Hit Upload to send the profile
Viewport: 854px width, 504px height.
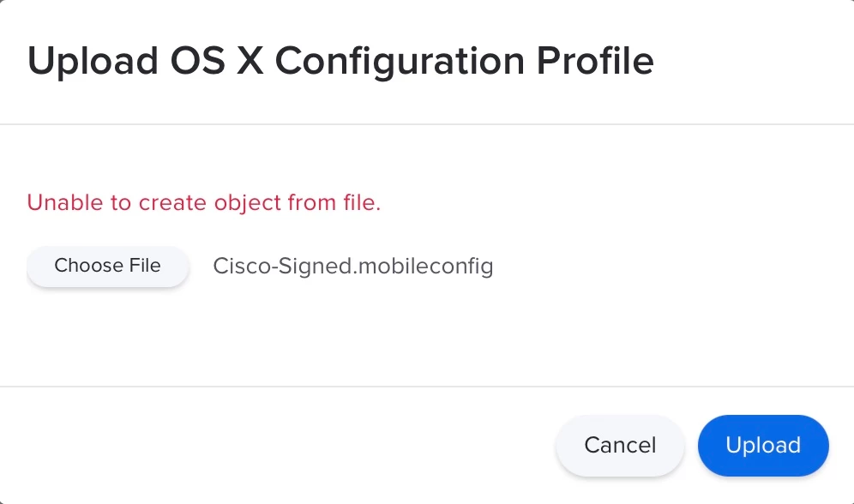[x=762, y=446]
